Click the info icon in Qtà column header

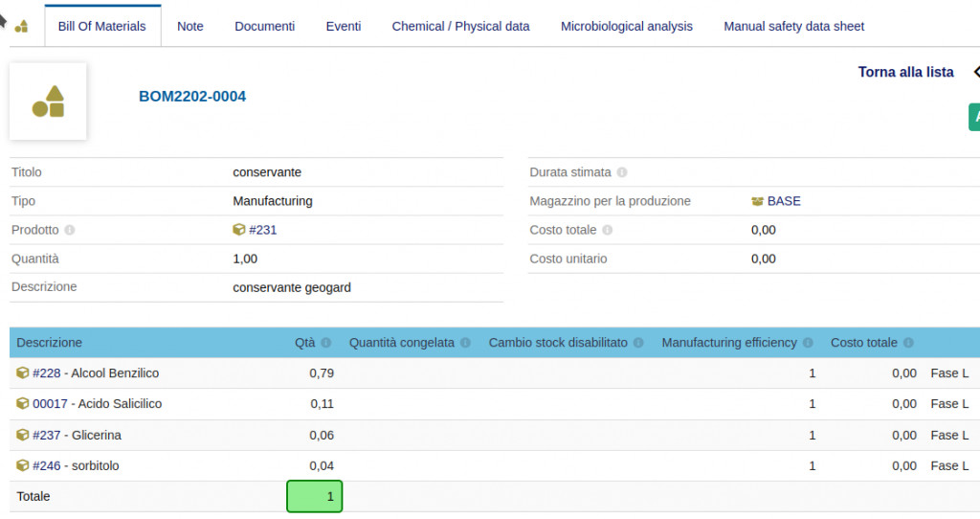tap(326, 343)
